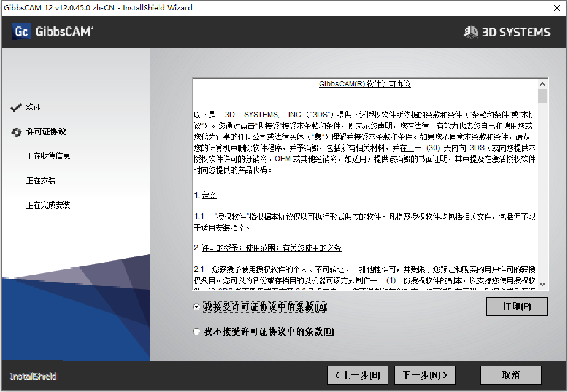Select 我不接受许可证协议中的条款 radio button

point(196,331)
